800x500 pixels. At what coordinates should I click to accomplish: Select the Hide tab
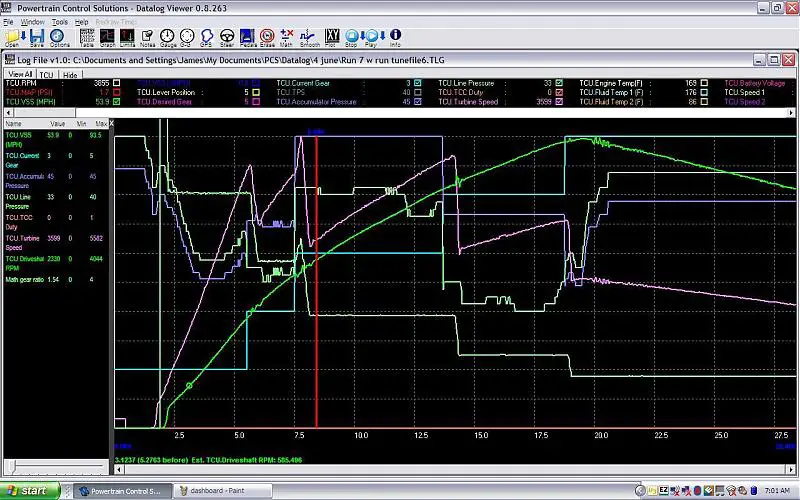click(70, 74)
